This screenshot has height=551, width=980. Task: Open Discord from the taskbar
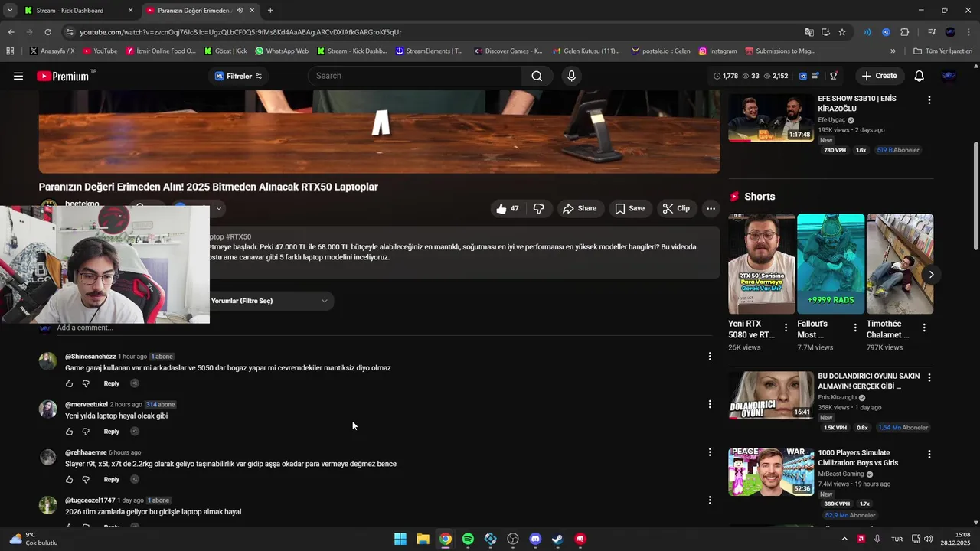535,539
